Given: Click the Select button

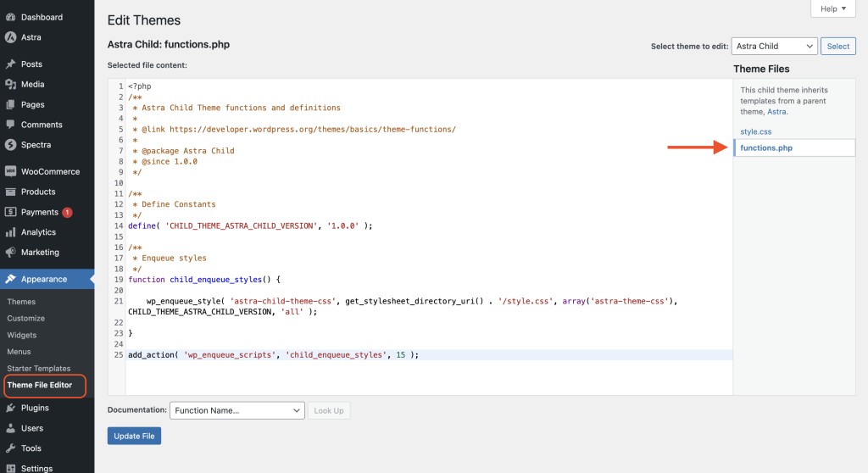Looking at the screenshot, I should click(x=838, y=46).
